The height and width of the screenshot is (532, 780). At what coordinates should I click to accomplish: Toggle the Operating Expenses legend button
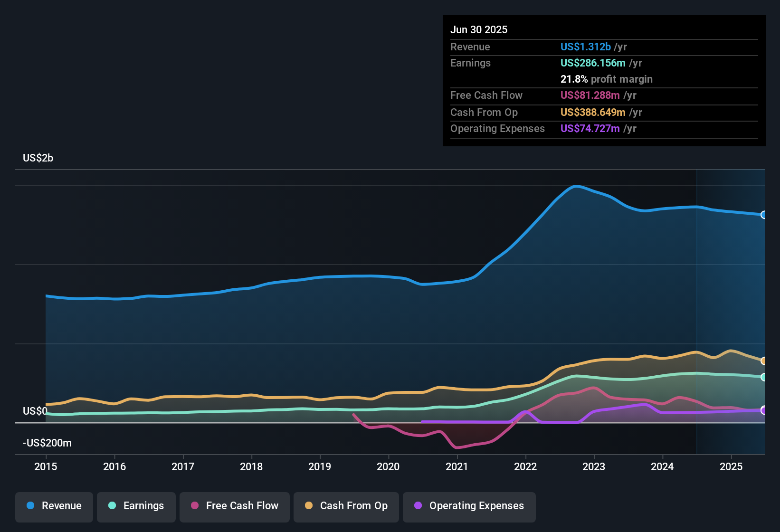pyautogui.click(x=469, y=507)
